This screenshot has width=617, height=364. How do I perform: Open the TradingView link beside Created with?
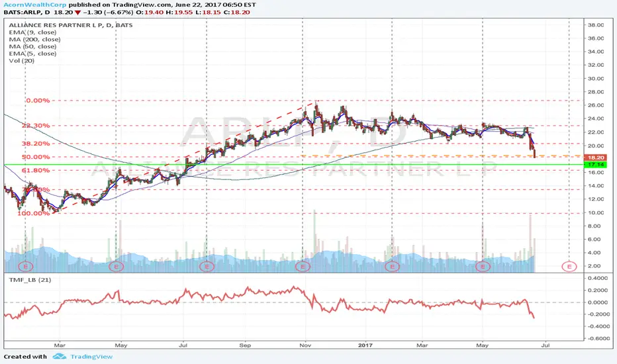pyautogui.click(x=91, y=357)
